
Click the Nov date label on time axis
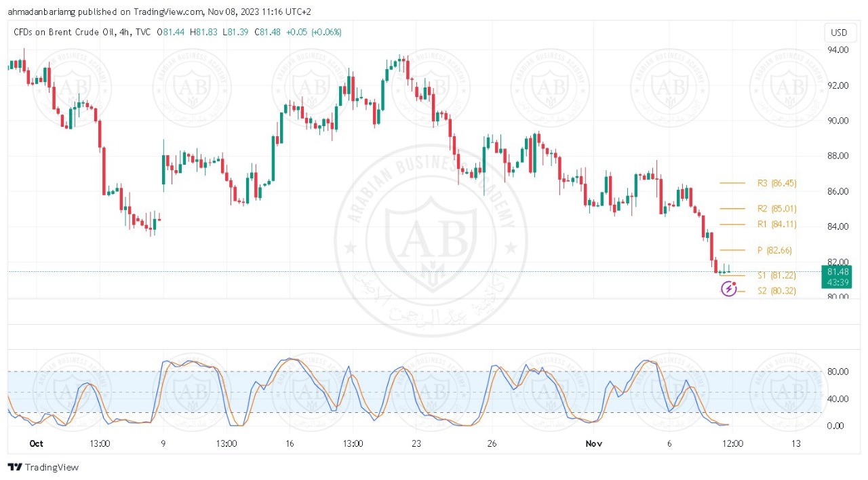coord(594,443)
